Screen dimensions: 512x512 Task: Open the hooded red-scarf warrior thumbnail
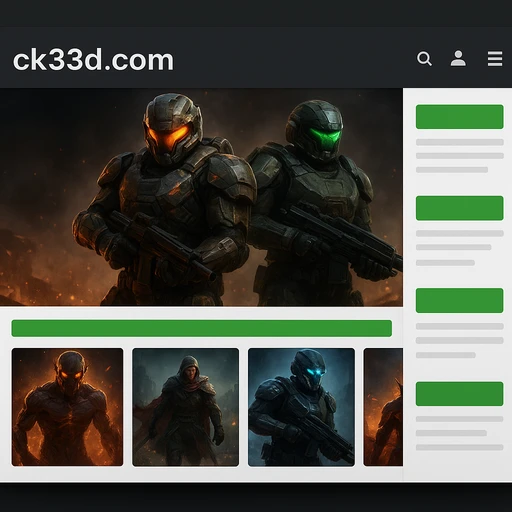click(186, 407)
